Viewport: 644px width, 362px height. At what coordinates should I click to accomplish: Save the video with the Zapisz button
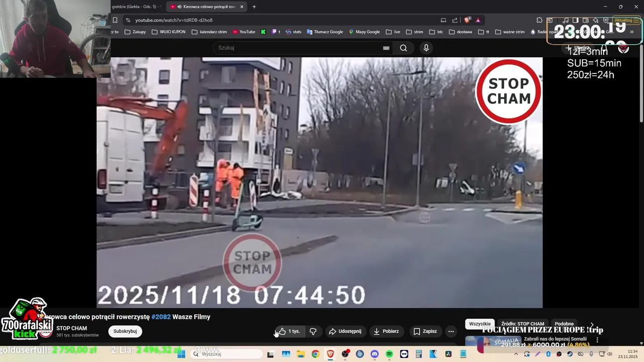425,331
